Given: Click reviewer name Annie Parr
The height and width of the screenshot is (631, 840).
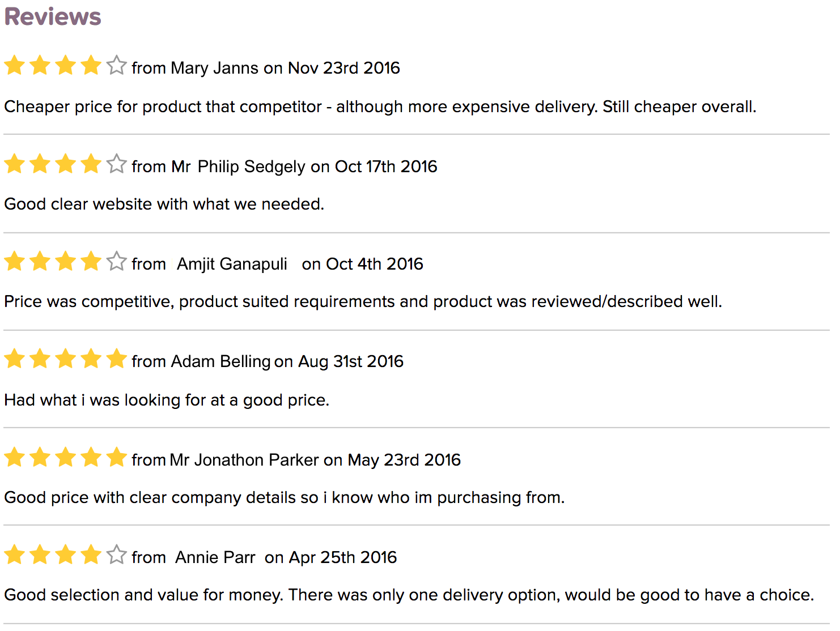Looking at the screenshot, I should click(215, 557).
